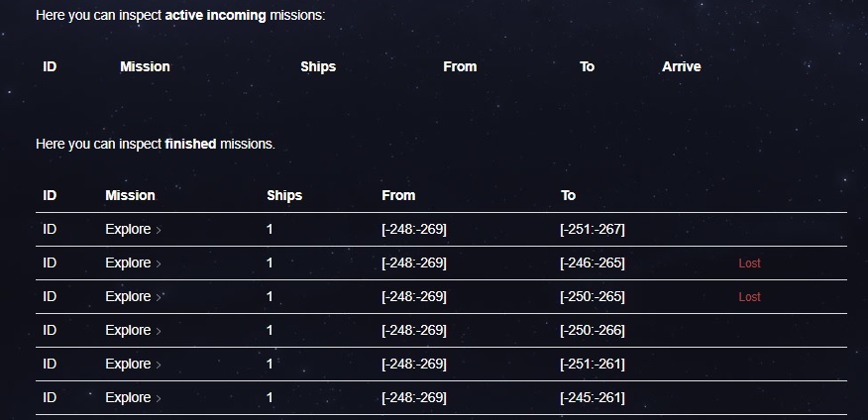868x420 pixels.
Task: Click Lost status for mission to [-246:-265]
Action: click(749, 263)
